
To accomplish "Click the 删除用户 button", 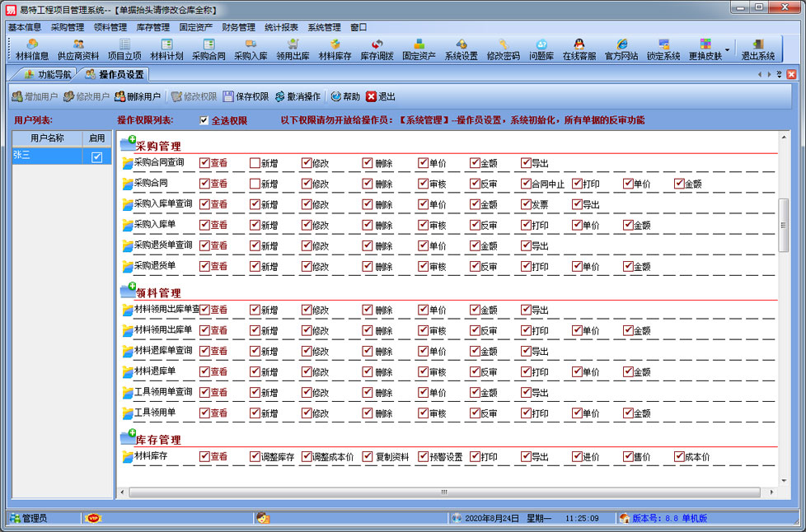I will click(x=138, y=96).
